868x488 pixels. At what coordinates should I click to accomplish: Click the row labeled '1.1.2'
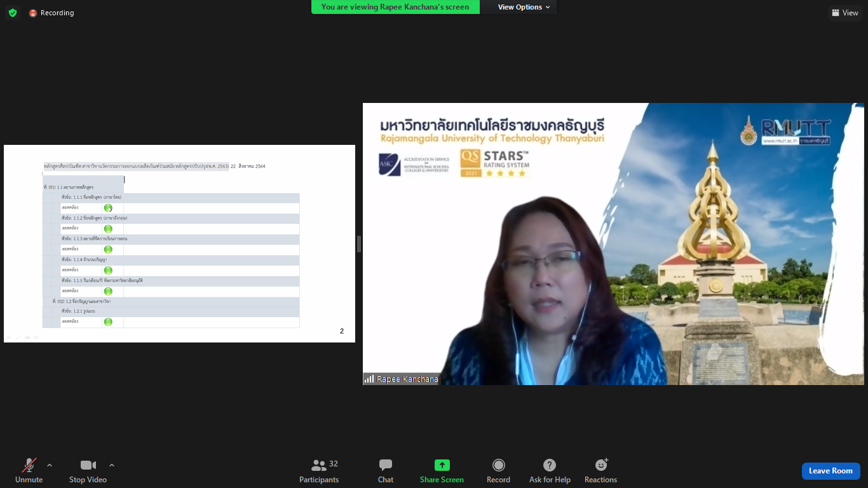[x=180, y=218]
